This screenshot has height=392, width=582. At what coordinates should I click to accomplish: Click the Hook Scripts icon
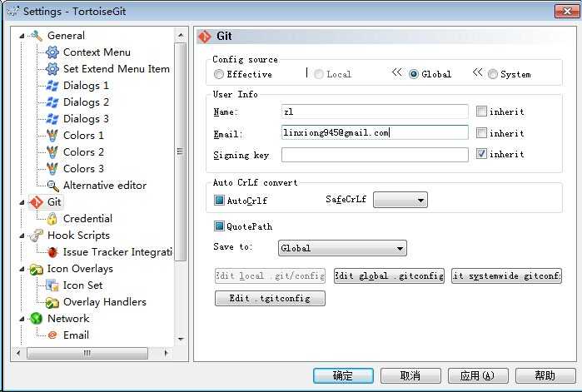click(37, 236)
